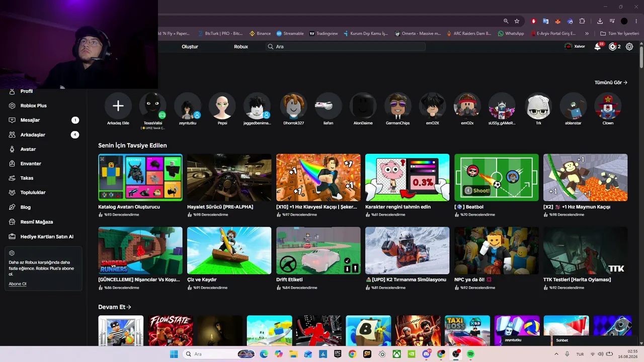Image resolution: width=644 pixels, height=362 pixels.
Task: Open Katalog Avatarı Oluşturucu game thumbnail
Action: (x=140, y=177)
